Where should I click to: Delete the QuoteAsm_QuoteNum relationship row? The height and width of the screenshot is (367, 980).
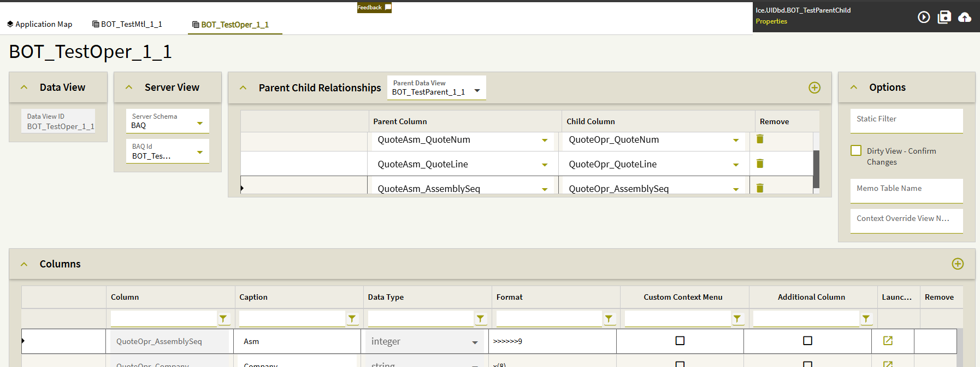coord(760,139)
